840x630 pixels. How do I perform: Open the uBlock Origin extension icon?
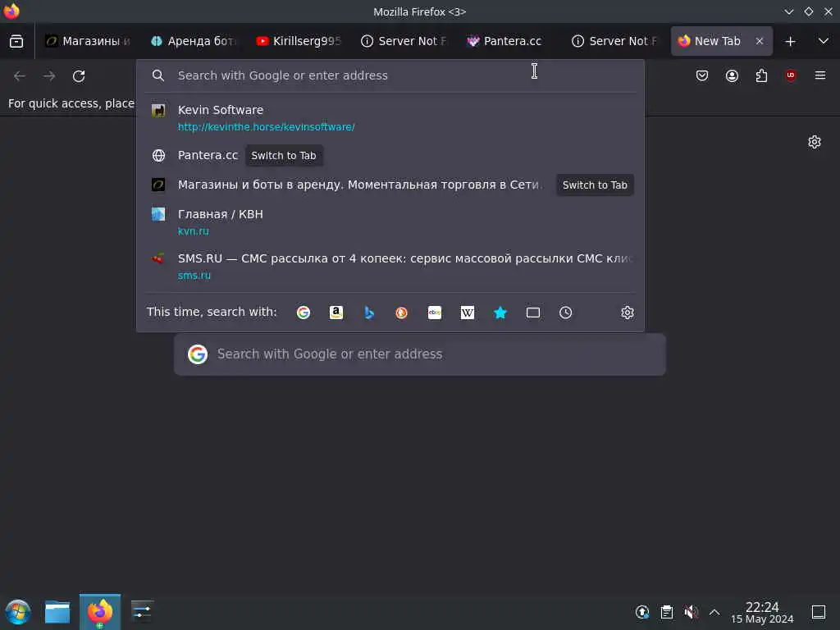pos(790,75)
